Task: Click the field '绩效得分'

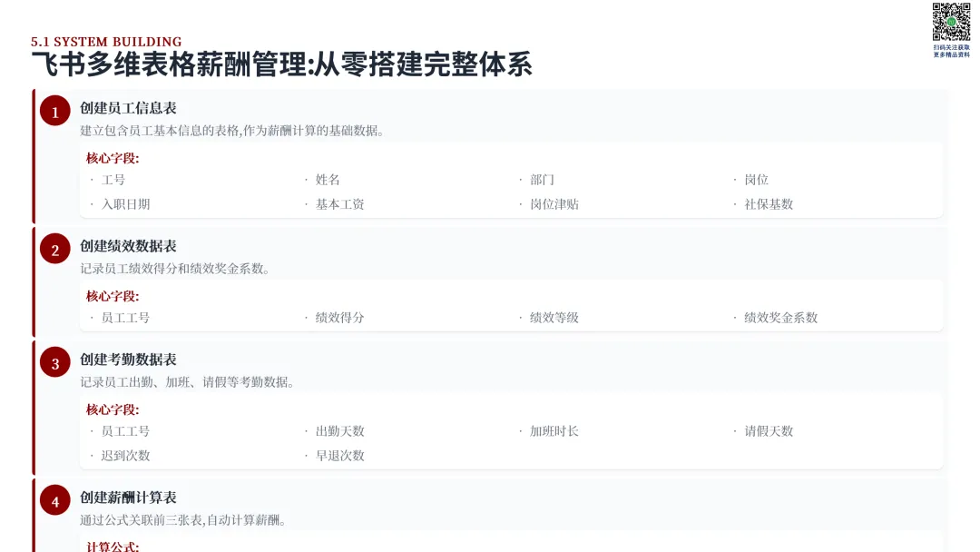Action: tap(340, 318)
